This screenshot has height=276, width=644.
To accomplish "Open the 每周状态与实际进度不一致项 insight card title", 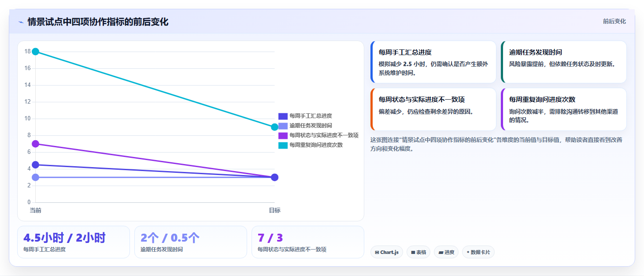I will click(422, 100).
